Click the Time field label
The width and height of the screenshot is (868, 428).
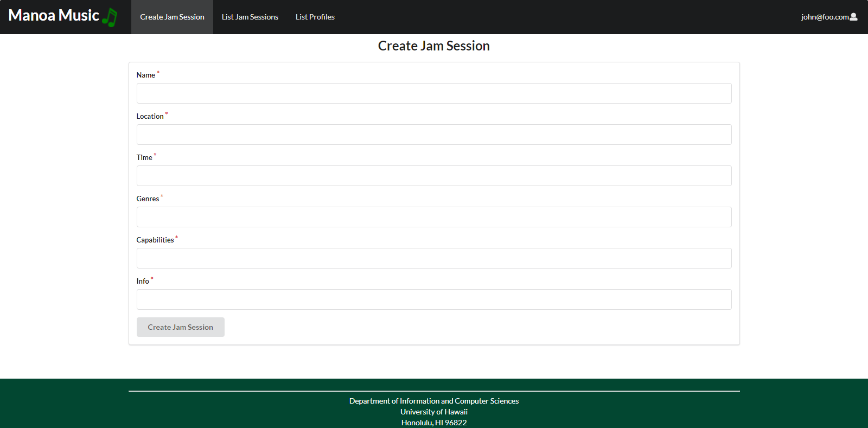pyautogui.click(x=144, y=157)
